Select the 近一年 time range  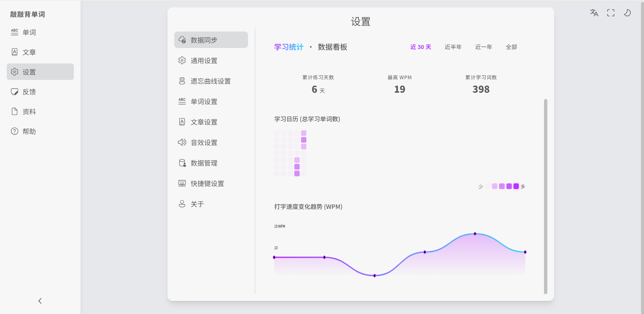(484, 47)
